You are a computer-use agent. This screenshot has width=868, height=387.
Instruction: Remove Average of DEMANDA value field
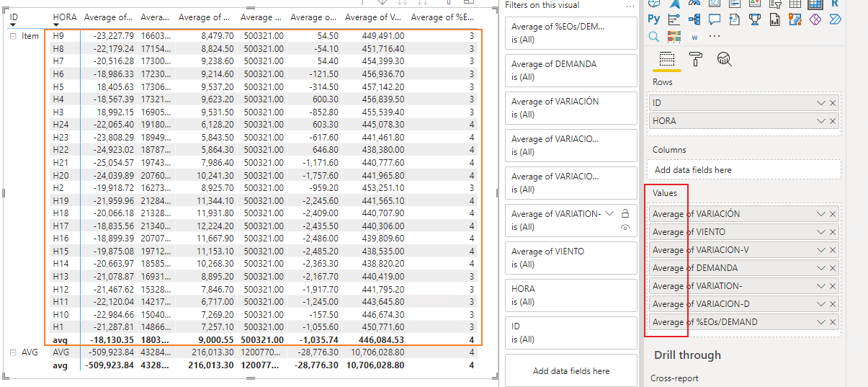(833, 268)
